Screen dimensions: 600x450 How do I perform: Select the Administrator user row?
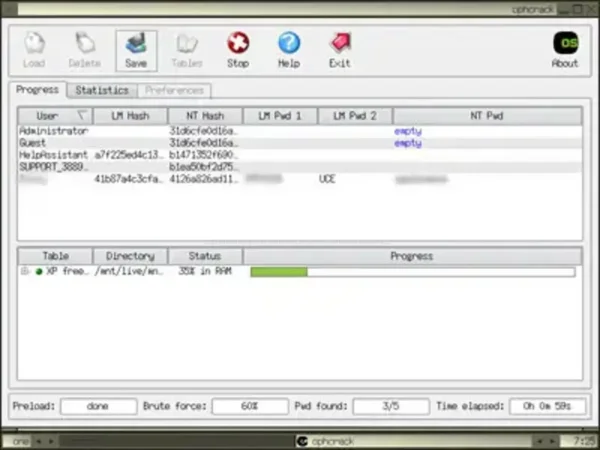tap(300, 131)
